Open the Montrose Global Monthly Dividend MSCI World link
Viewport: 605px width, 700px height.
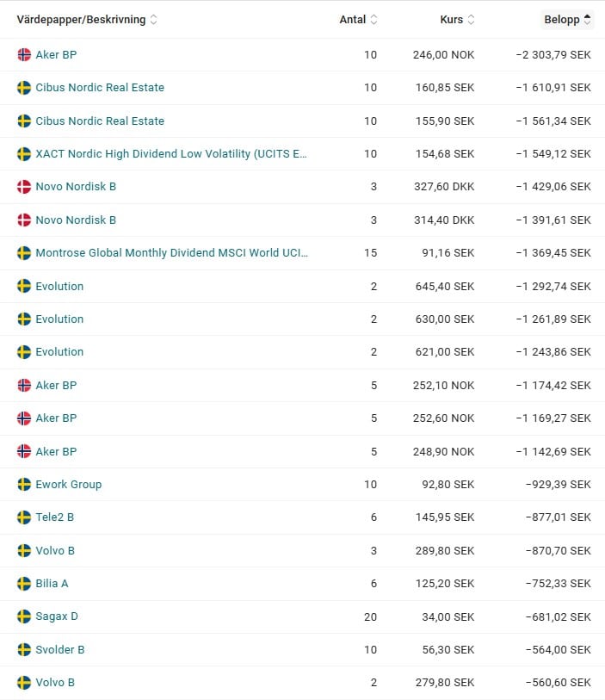171,253
